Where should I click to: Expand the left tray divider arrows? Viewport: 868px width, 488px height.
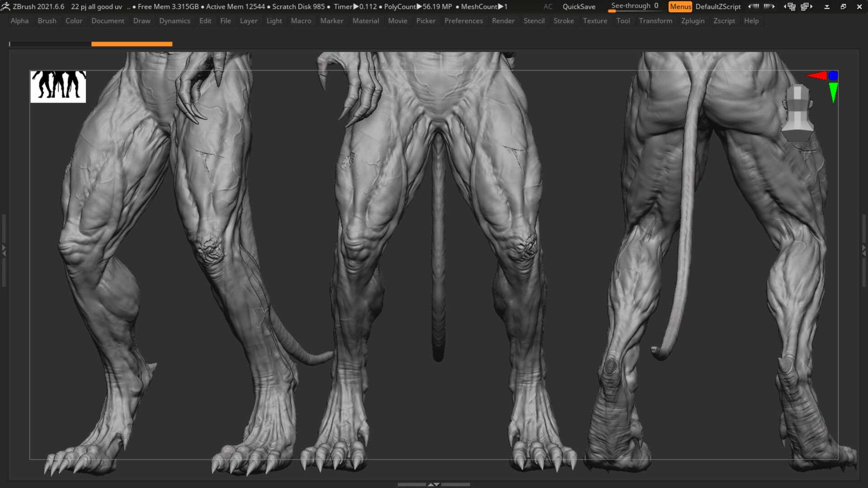click(x=4, y=250)
